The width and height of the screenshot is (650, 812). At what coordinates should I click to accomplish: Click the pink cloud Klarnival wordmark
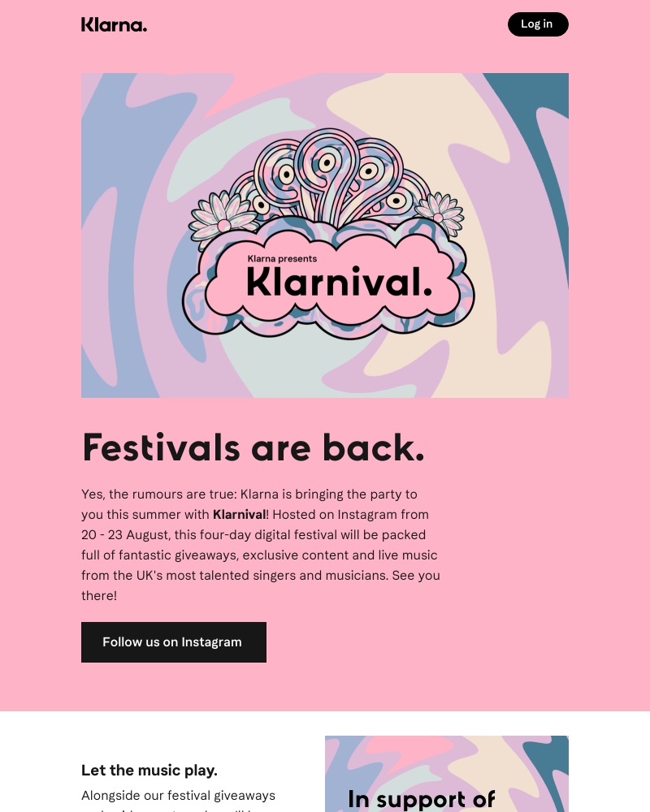[336, 283]
